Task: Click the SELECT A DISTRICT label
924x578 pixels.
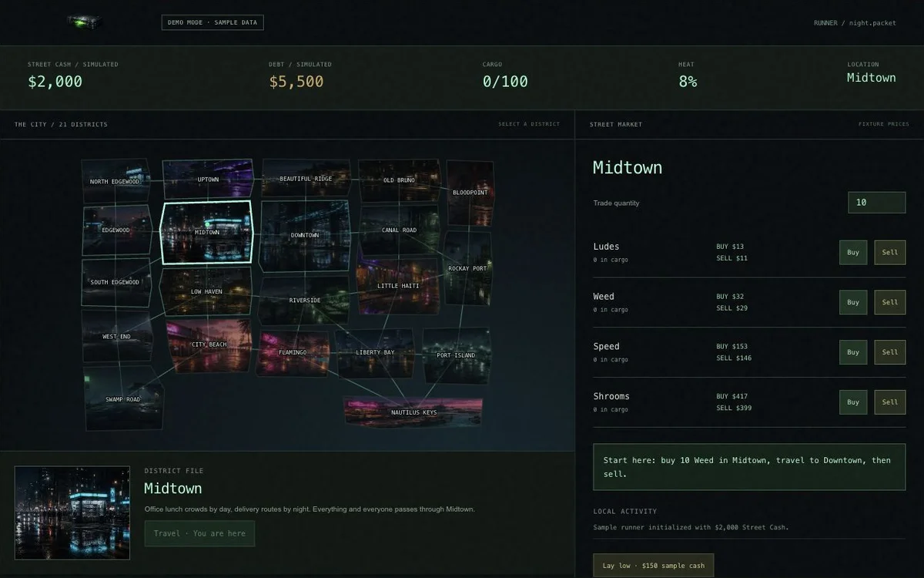Action: click(x=529, y=124)
